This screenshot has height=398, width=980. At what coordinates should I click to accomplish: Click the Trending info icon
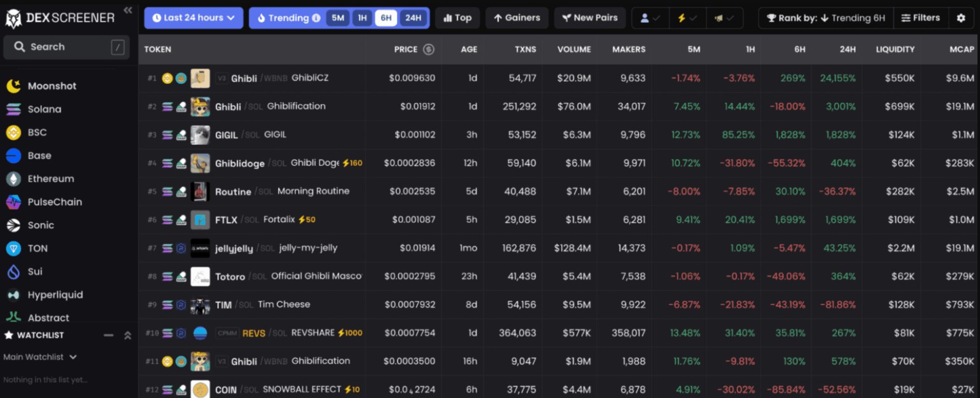point(316,18)
